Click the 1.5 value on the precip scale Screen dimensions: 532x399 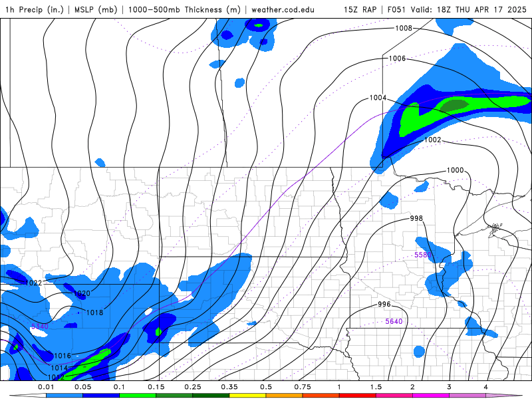376,387
